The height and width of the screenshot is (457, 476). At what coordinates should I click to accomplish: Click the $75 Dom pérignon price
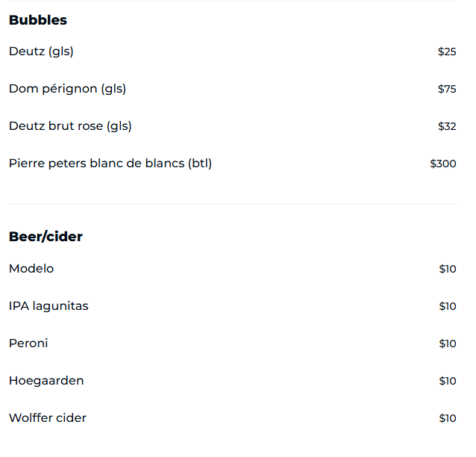click(447, 89)
